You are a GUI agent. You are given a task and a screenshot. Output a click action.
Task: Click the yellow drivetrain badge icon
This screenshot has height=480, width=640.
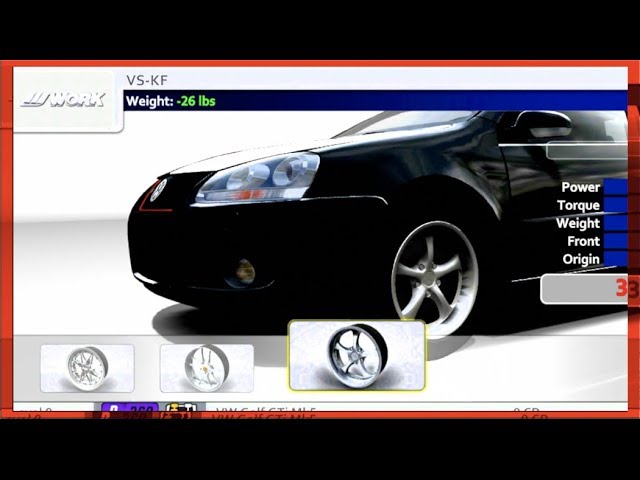(x=182, y=408)
